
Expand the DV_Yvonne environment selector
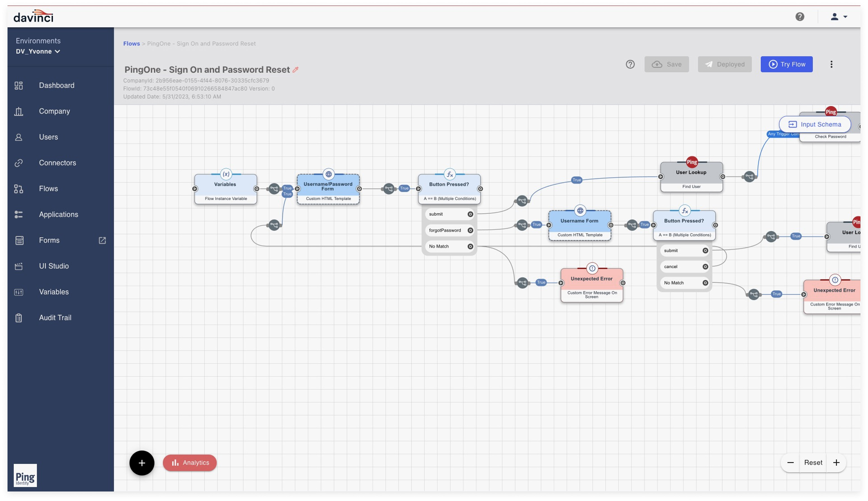point(38,51)
